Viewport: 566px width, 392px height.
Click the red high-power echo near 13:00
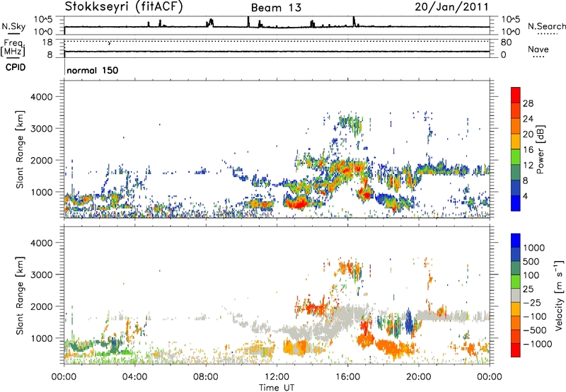click(298, 202)
